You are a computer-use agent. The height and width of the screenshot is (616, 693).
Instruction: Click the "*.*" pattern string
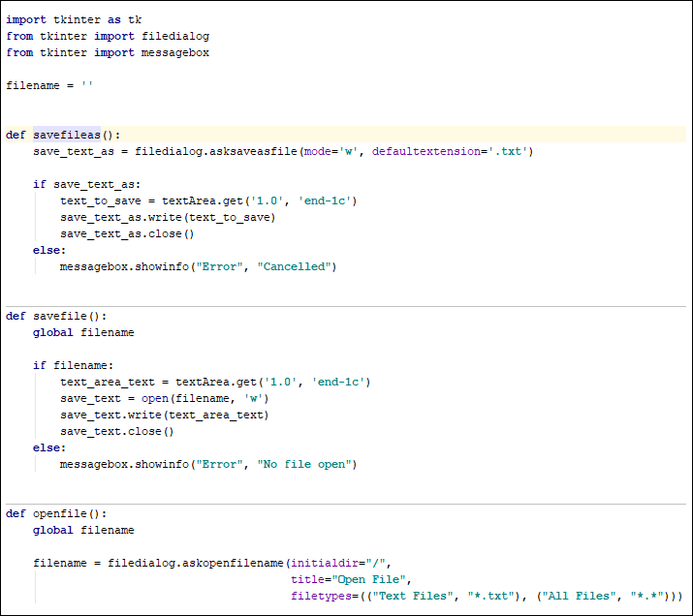pyautogui.click(x=647, y=596)
